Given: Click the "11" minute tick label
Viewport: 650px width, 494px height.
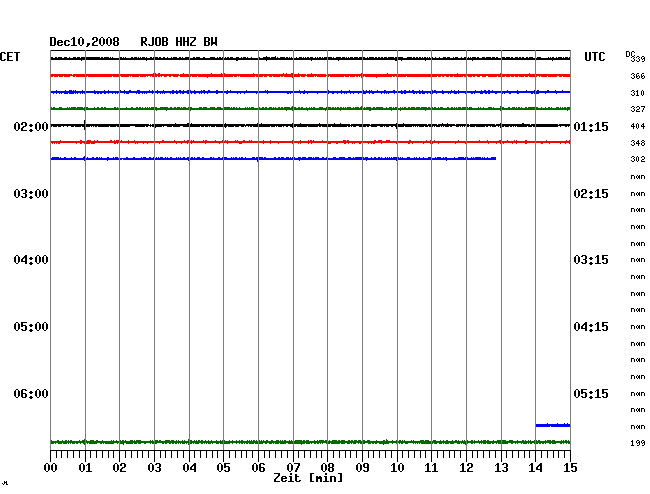Looking at the screenshot, I should (x=431, y=468).
